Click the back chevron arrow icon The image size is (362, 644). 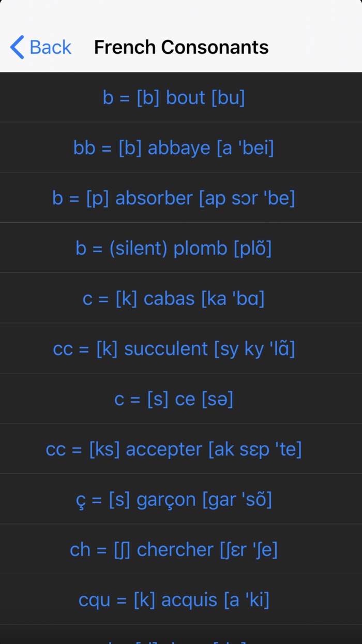16,47
